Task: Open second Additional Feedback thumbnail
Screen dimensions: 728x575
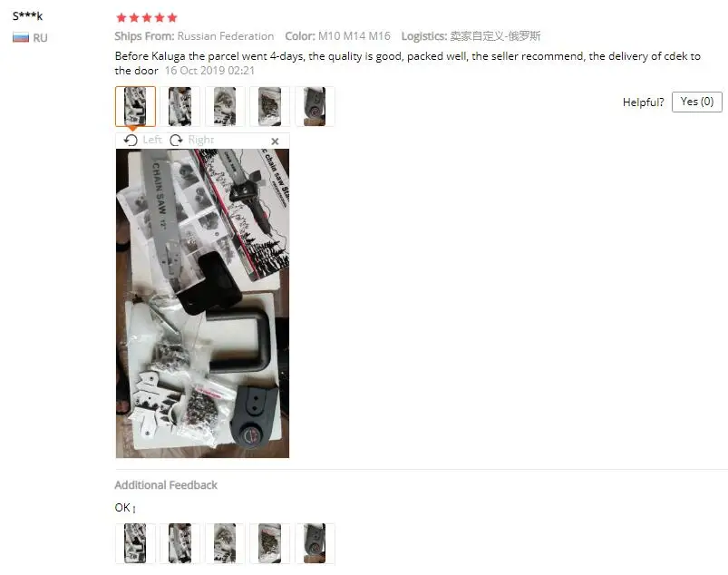Action: [180, 543]
